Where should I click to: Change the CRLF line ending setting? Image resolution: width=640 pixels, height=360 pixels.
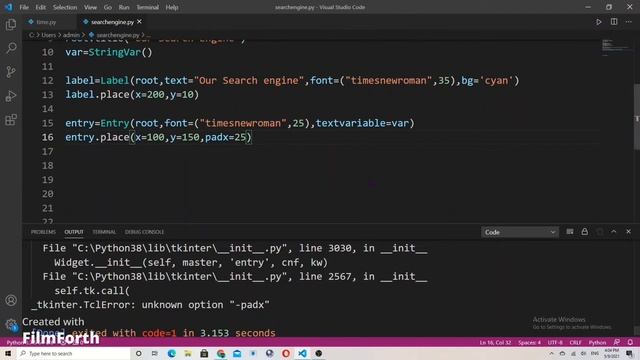pyautogui.click(x=576, y=342)
